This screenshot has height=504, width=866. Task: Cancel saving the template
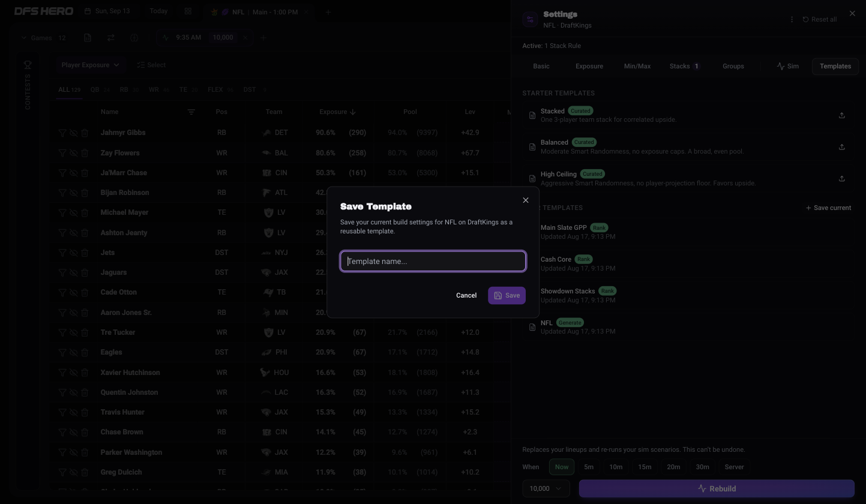(x=466, y=295)
